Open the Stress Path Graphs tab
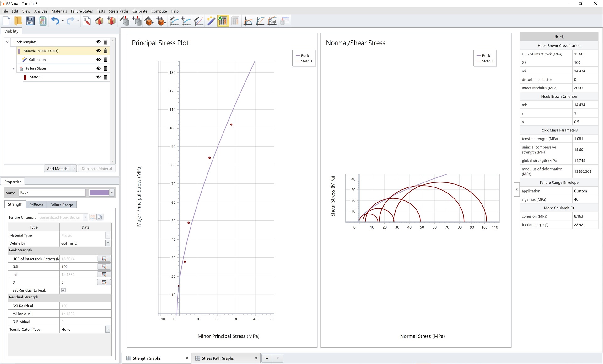 pos(218,358)
